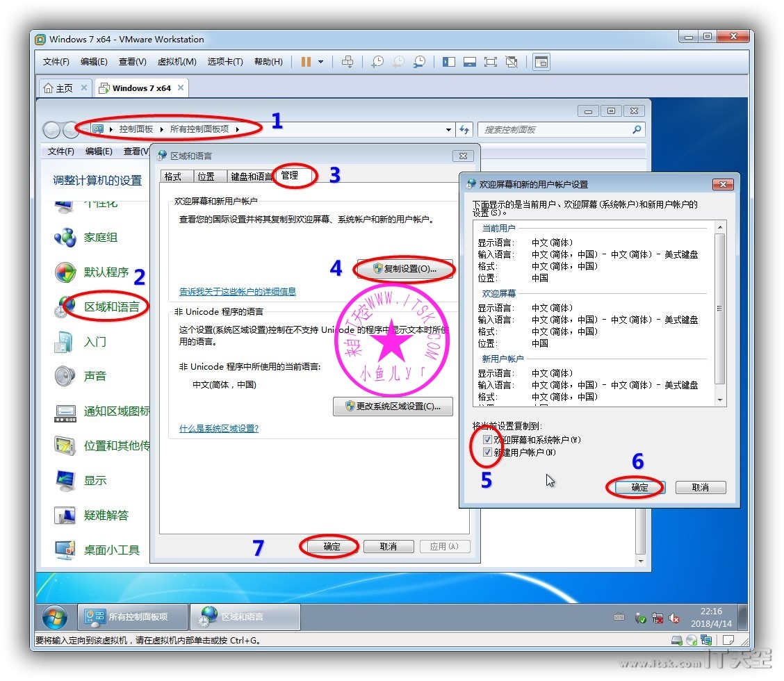This screenshot has height=681, width=784.
Task: Click the settings list scrollbar down arrow
Action: pyautogui.click(x=720, y=400)
